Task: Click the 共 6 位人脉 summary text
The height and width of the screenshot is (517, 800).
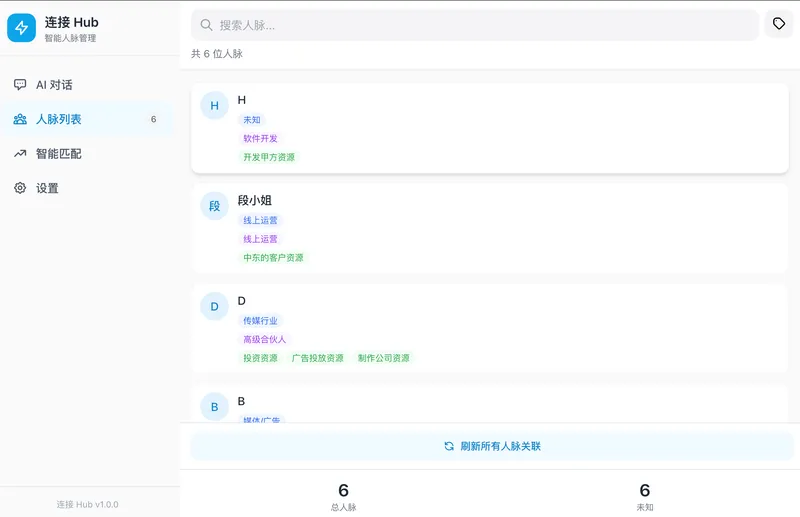Action: [217, 54]
